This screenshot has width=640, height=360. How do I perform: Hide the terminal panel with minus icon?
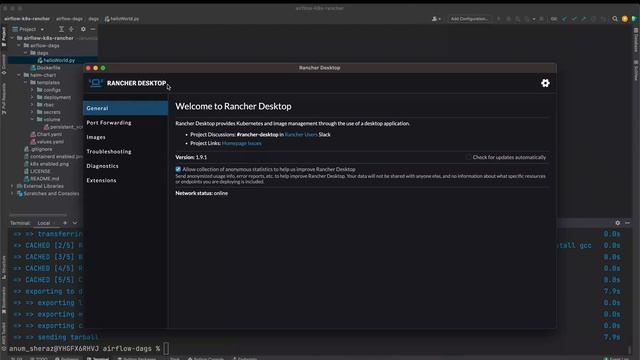(x=627, y=223)
